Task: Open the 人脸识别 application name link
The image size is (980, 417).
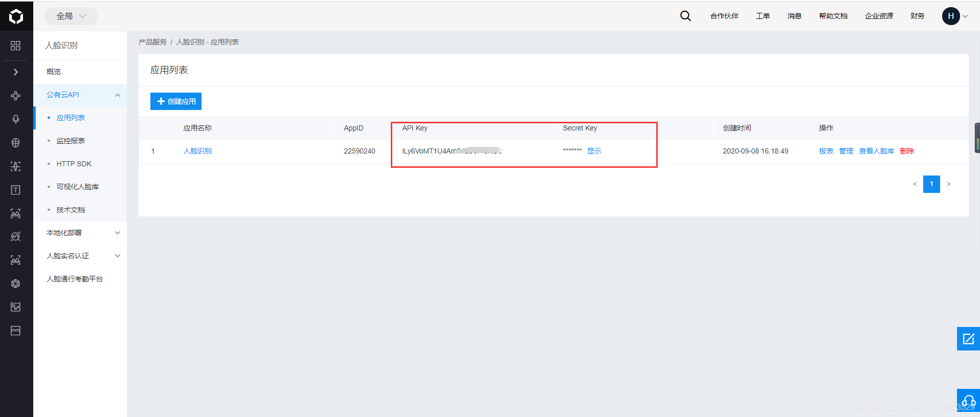Action: [197, 151]
